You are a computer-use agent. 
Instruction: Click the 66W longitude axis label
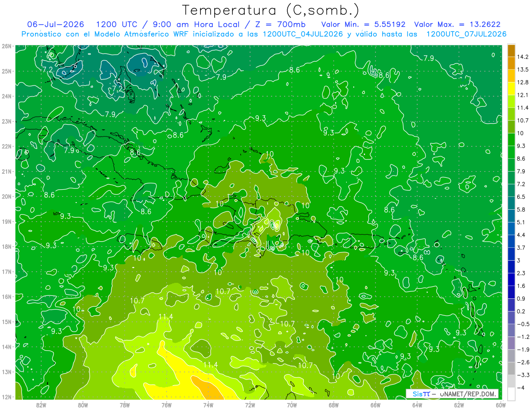(x=375, y=405)
